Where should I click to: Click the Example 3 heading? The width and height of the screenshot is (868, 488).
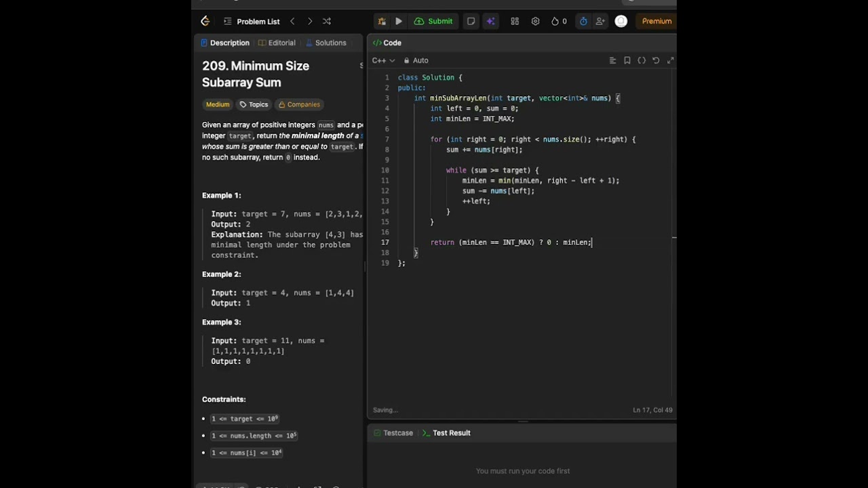point(222,322)
